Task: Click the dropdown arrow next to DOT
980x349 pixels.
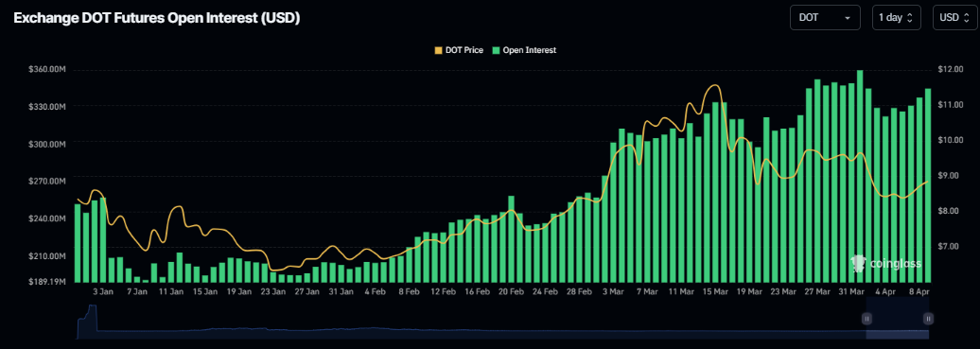Action: (x=848, y=18)
